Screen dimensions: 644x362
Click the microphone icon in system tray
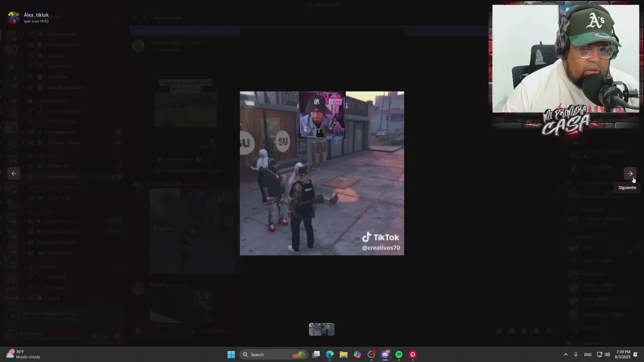click(x=576, y=354)
